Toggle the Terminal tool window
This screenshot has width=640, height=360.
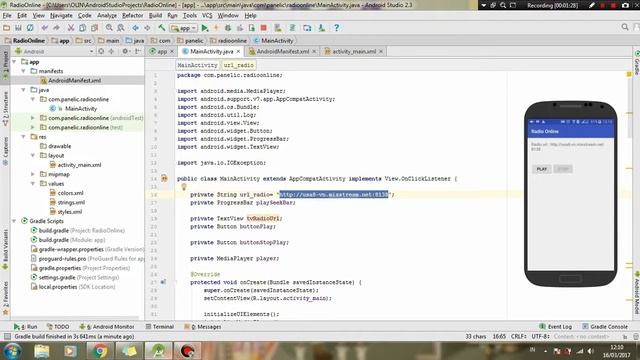point(160,327)
